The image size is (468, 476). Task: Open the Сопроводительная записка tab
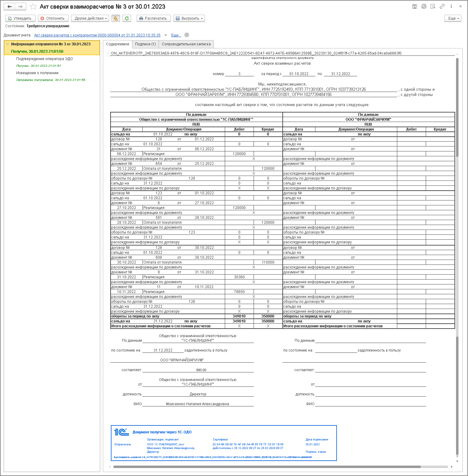tap(186, 44)
